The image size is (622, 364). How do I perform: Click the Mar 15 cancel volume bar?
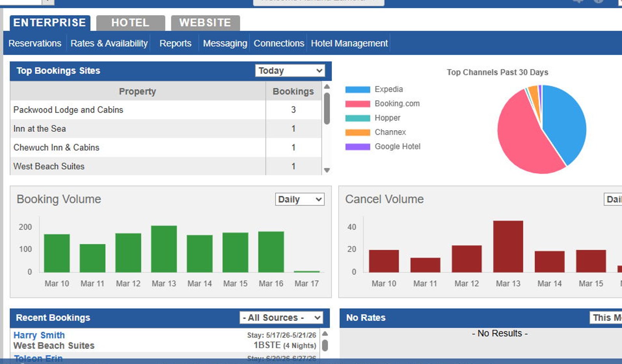pyautogui.click(x=591, y=261)
